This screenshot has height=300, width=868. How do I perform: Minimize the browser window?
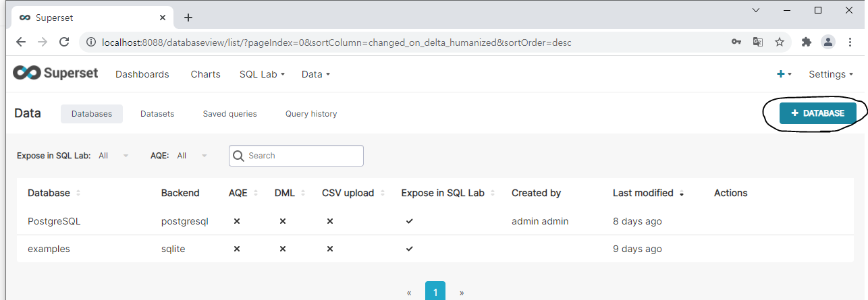point(787,10)
